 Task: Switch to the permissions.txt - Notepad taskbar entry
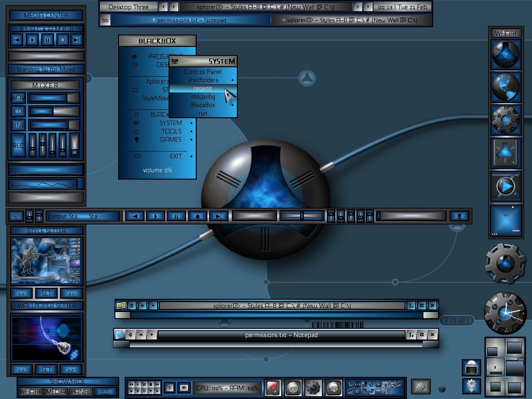point(191,20)
